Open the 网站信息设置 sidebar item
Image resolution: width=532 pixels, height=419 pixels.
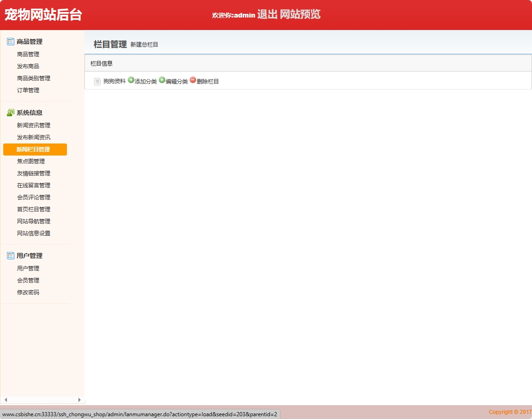click(x=34, y=233)
